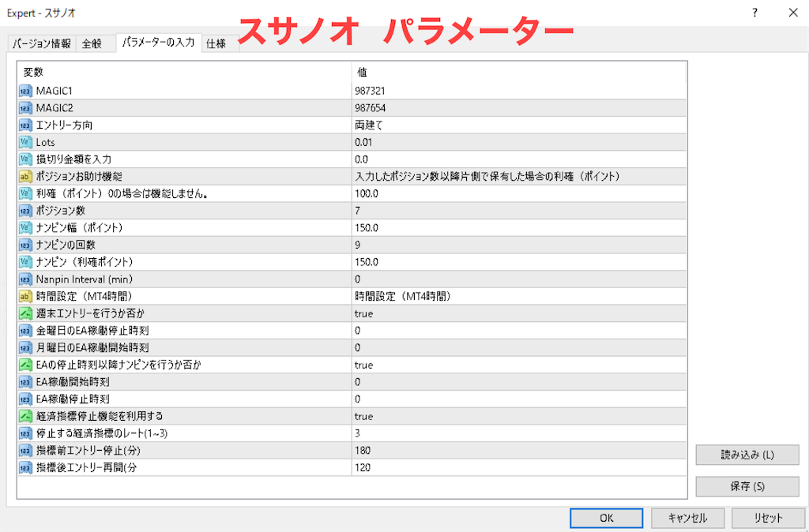Click the icon beside 停止する経済指標のレート(1~3)
The image size is (809, 532).
coord(25,433)
